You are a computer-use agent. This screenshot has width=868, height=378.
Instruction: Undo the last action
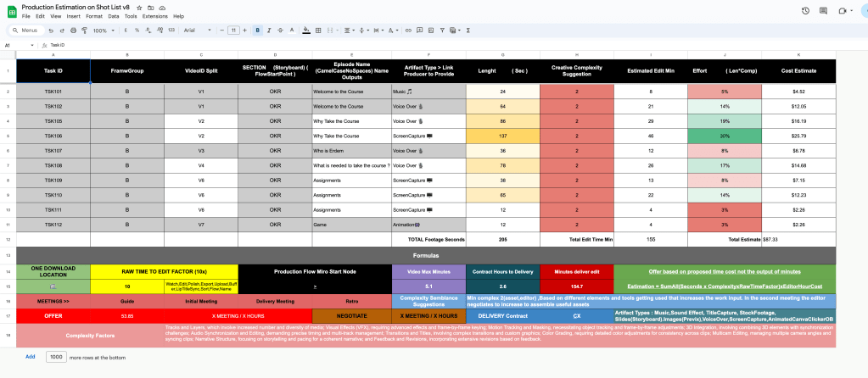(51, 31)
